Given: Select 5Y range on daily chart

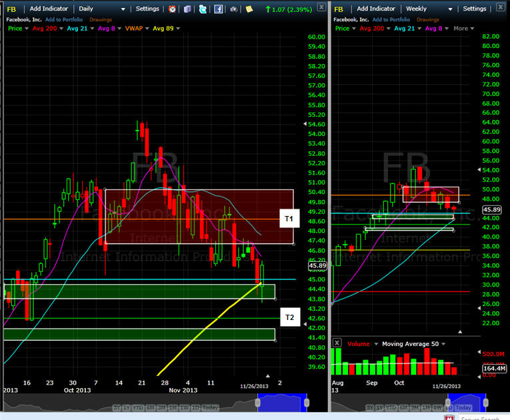Looking at the screenshot, I should (117, 407).
